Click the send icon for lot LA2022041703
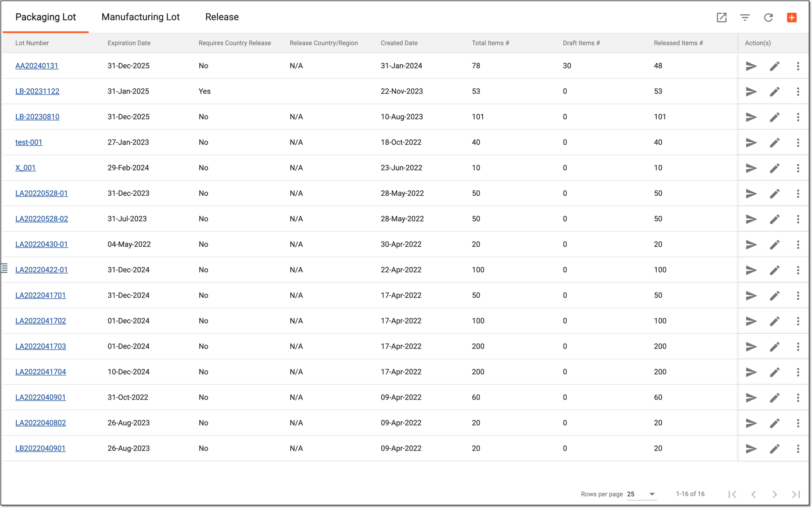This screenshot has width=812, height=508. [x=751, y=346]
